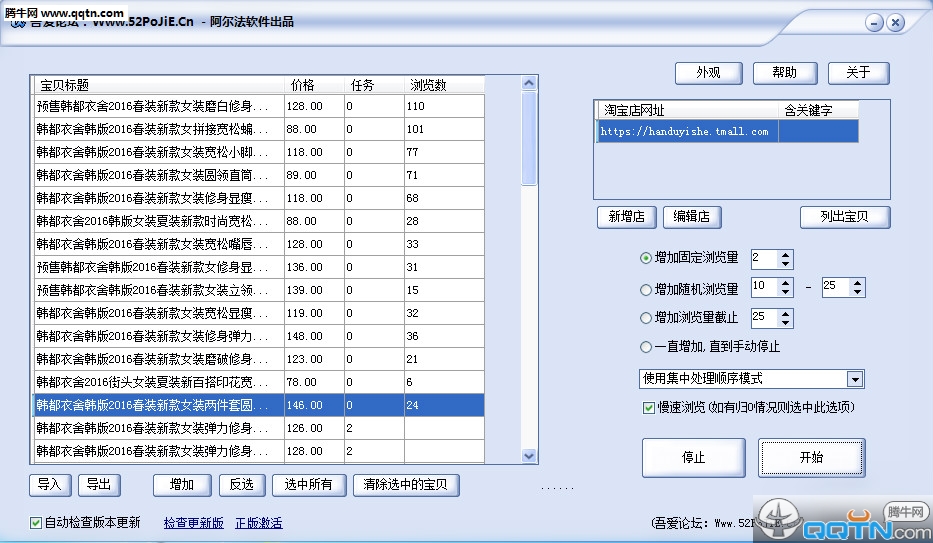
Task: Click the list scrollbar up arrow
Action: tap(529, 83)
